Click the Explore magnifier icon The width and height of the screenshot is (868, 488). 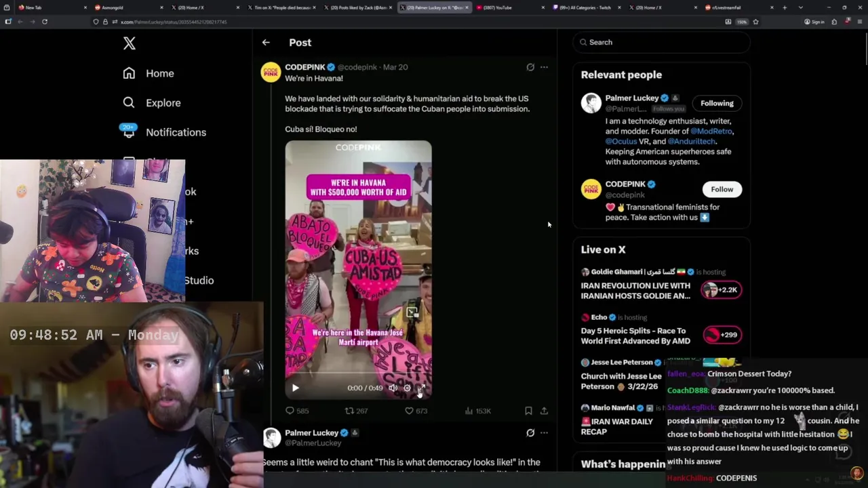pyautogui.click(x=129, y=103)
